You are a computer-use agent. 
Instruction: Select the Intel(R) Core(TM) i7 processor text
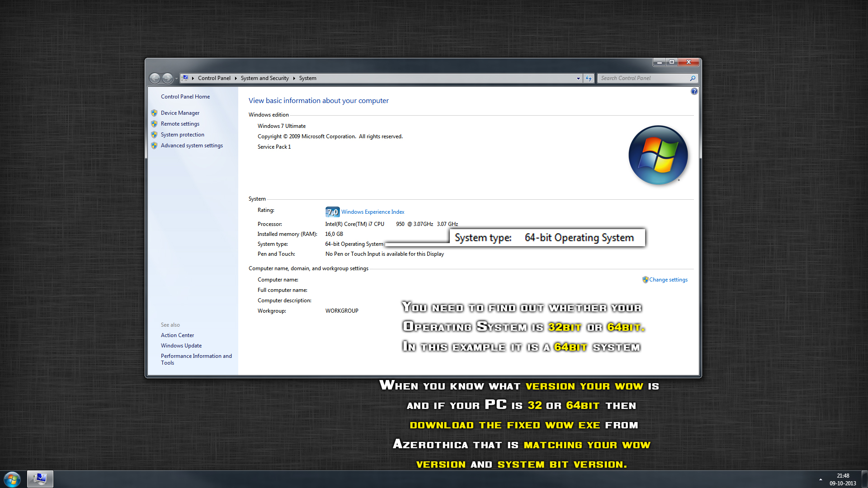pyautogui.click(x=392, y=224)
